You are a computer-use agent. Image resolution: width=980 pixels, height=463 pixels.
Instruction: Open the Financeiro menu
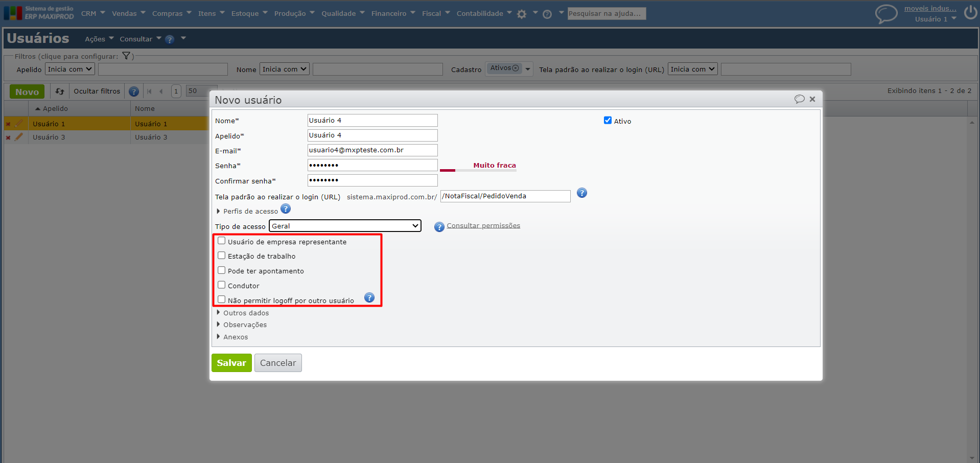[x=393, y=13]
